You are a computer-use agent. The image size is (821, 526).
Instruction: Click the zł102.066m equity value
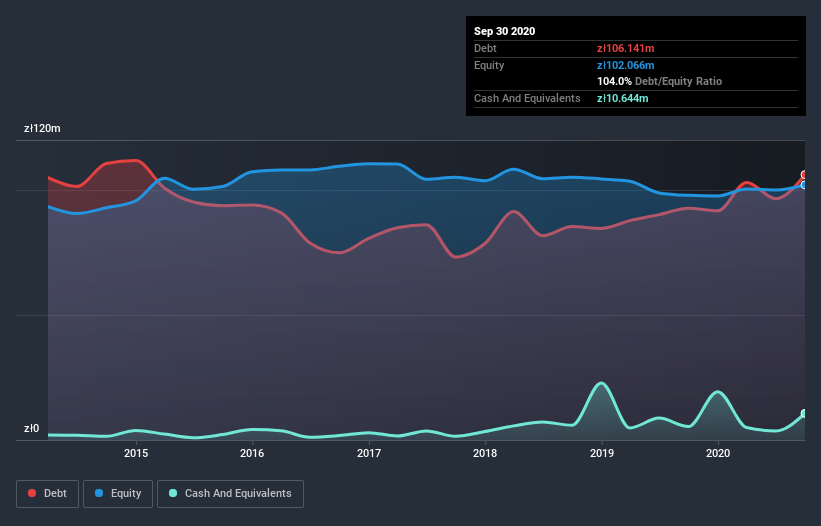(626, 65)
